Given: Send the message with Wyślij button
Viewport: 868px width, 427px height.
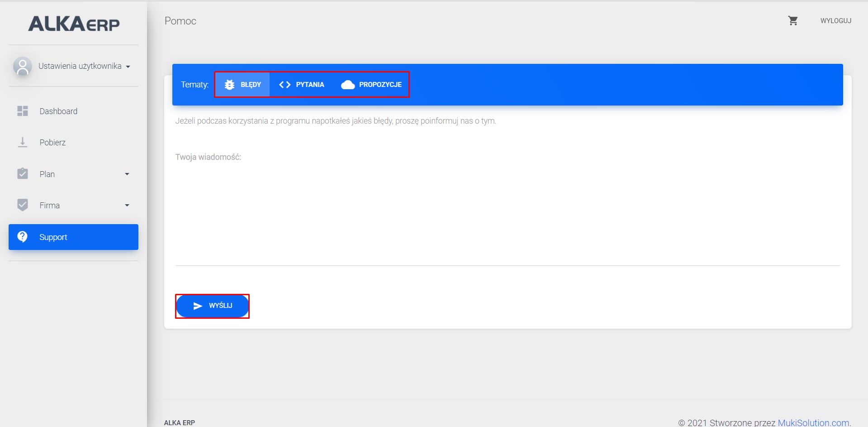Looking at the screenshot, I should point(212,306).
